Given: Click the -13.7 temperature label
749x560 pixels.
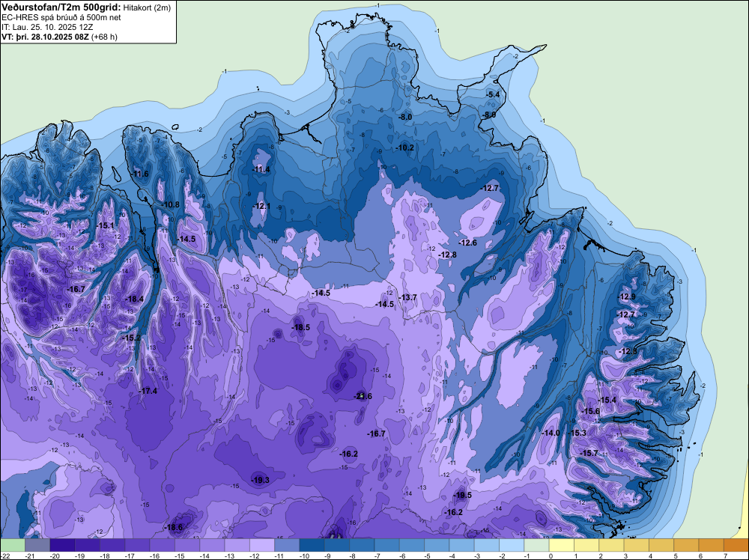Looking at the screenshot, I should click(408, 297).
